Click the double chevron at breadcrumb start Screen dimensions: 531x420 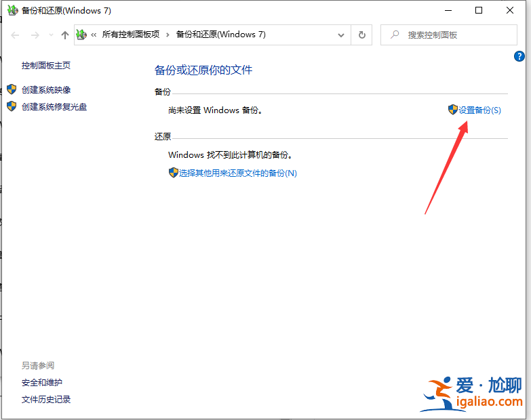tap(94, 35)
